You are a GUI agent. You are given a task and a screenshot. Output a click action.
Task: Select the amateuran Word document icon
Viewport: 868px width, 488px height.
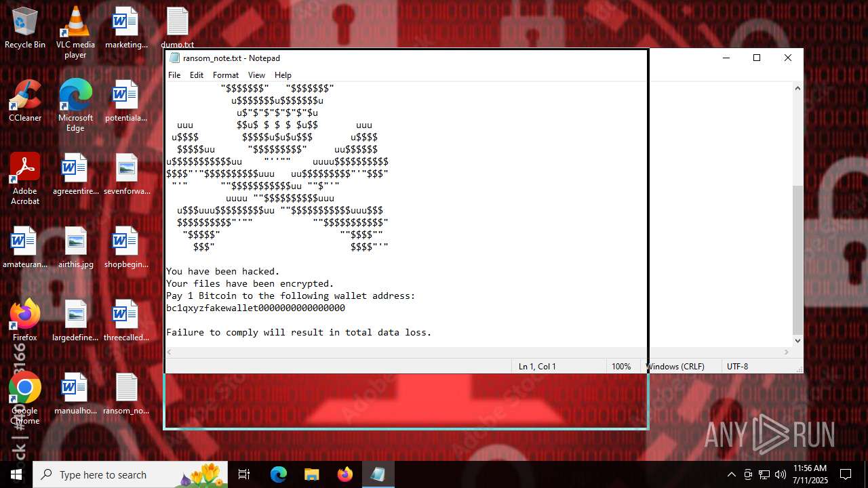[25, 247]
